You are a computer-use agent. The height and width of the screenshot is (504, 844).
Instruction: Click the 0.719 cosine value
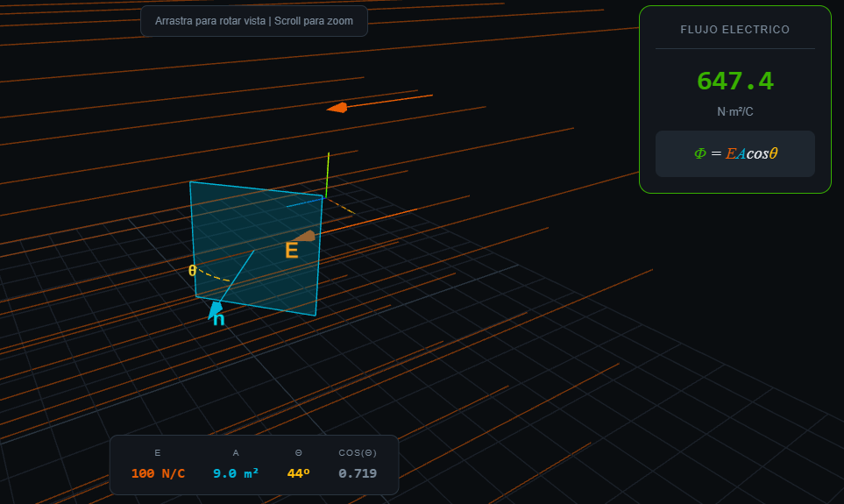[358, 474]
